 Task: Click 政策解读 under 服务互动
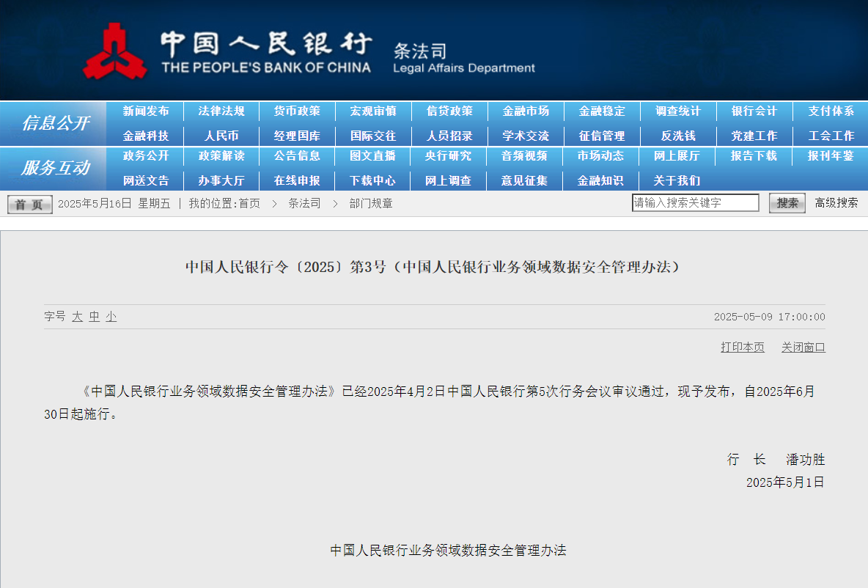pos(221,156)
